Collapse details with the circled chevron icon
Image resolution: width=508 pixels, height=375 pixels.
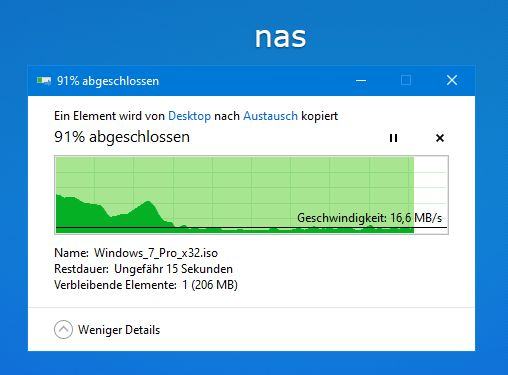tap(63, 329)
